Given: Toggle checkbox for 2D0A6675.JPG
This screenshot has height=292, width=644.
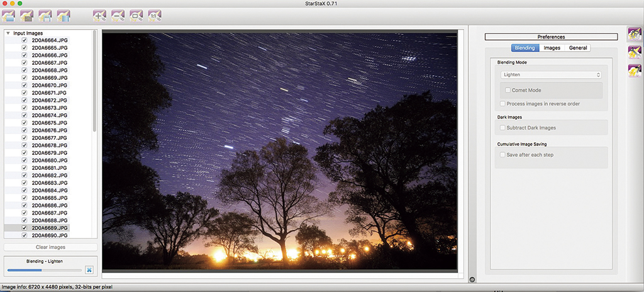Looking at the screenshot, I should pyautogui.click(x=25, y=123).
